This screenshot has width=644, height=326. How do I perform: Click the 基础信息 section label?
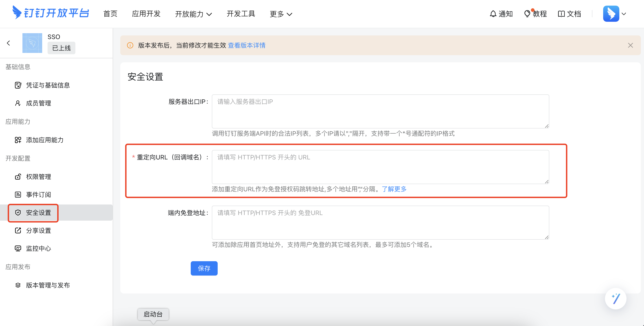[x=18, y=67]
